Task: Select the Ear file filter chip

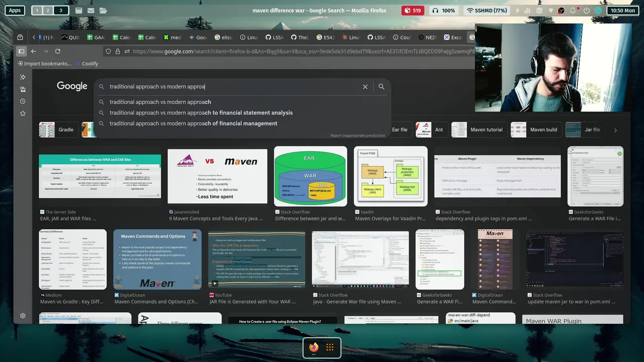Action: [x=399, y=130]
